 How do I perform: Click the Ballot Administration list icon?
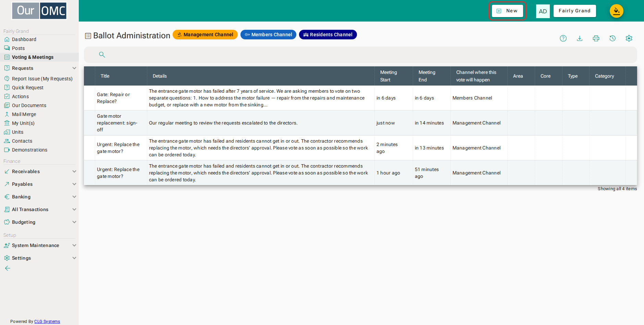88,36
